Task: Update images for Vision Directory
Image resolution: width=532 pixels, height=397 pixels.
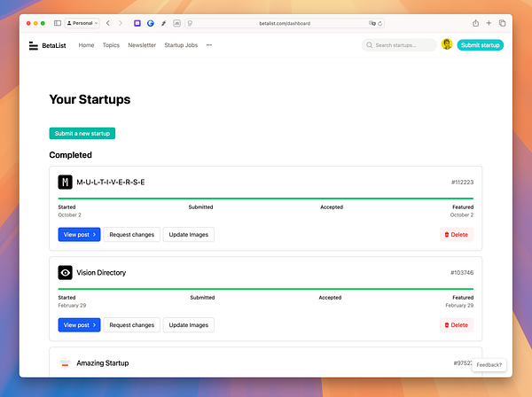Action: click(x=189, y=325)
